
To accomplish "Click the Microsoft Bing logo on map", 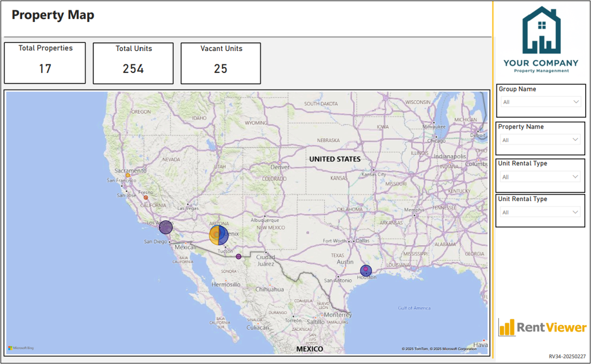I will point(21,348).
